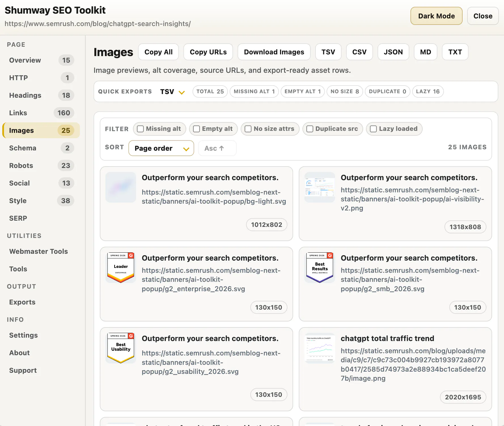Viewport: 504px width, 426px height.
Task: Open the chatgpt total traffic trend thumbnail
Action: pos(320,348)
